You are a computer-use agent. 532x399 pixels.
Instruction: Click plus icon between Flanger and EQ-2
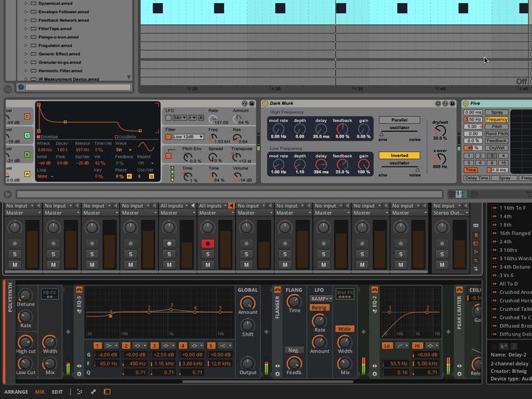coord(364,331)
